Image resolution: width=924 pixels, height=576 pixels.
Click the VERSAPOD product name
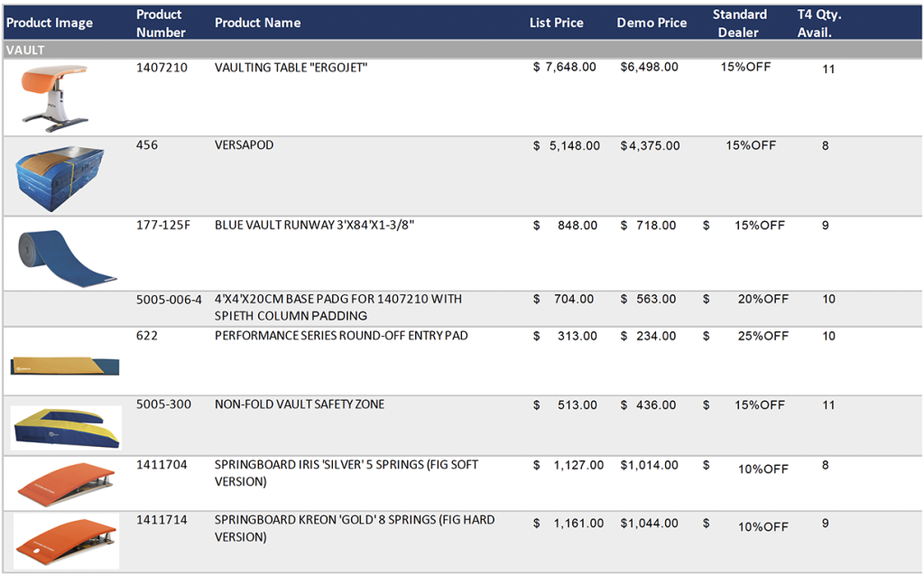[244, 145]
